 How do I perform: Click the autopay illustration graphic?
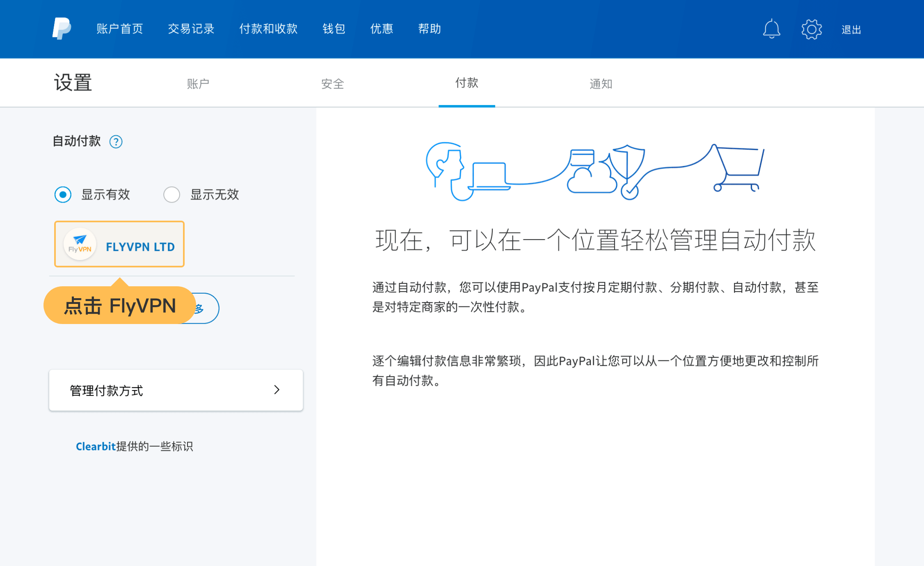(x=595, y=171)
